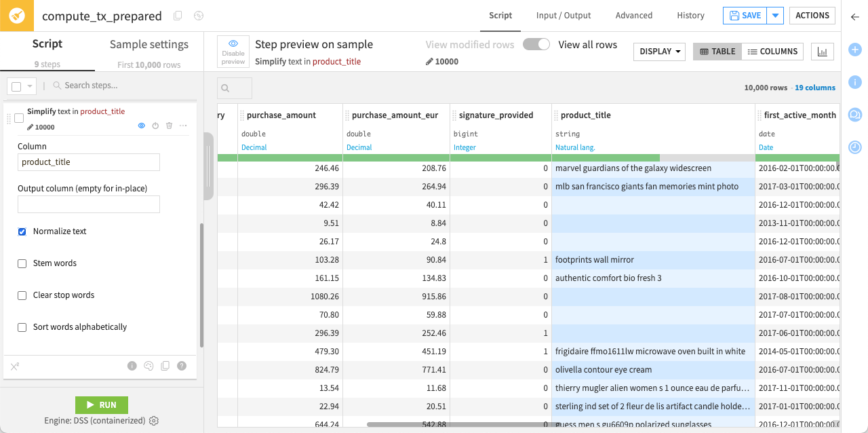Open the step color palette icon
Screen dimensions: 868x433
click(149, 366)
